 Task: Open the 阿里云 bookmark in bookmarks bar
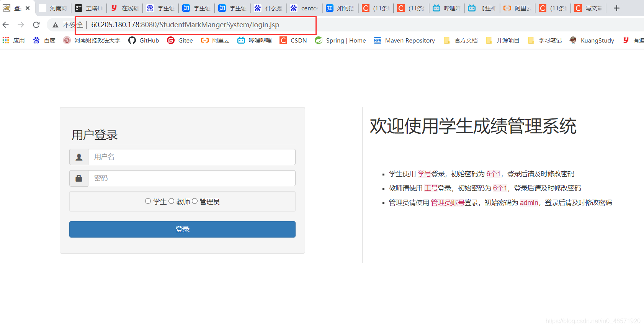tap(215, 40)
